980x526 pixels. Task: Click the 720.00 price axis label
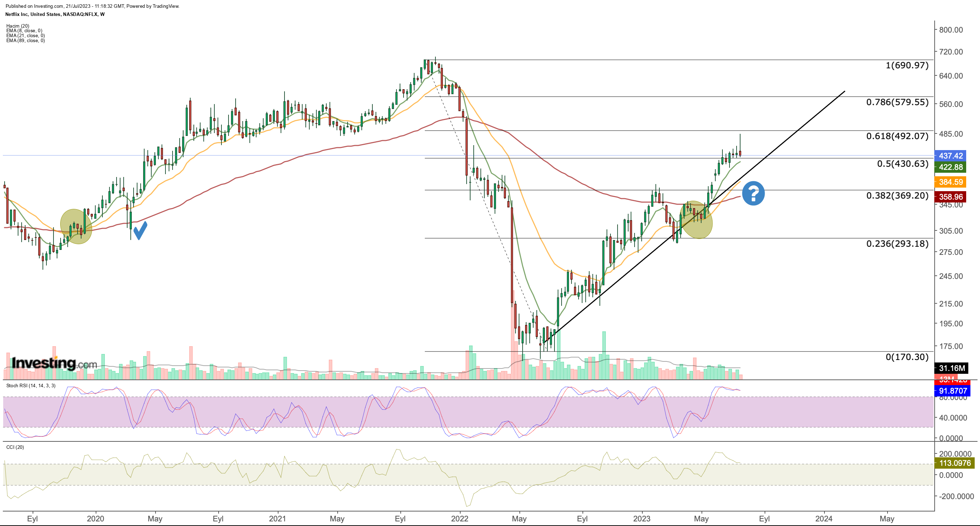pos(951,52)
